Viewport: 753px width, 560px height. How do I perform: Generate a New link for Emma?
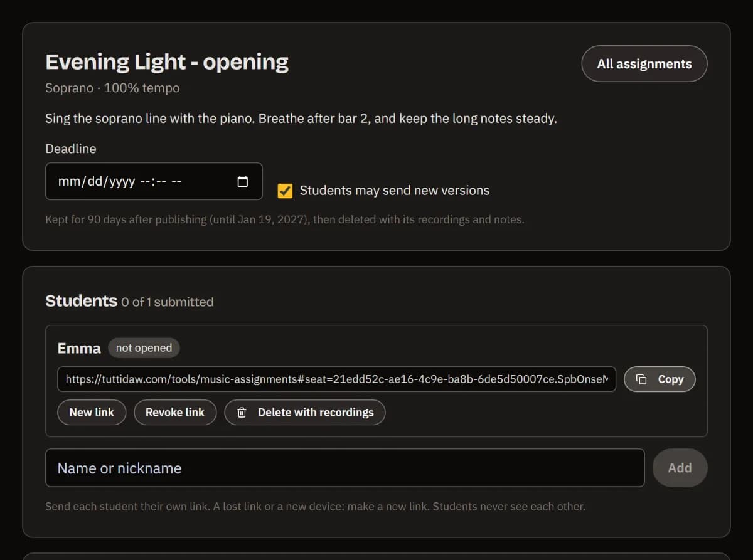(92, 413)
